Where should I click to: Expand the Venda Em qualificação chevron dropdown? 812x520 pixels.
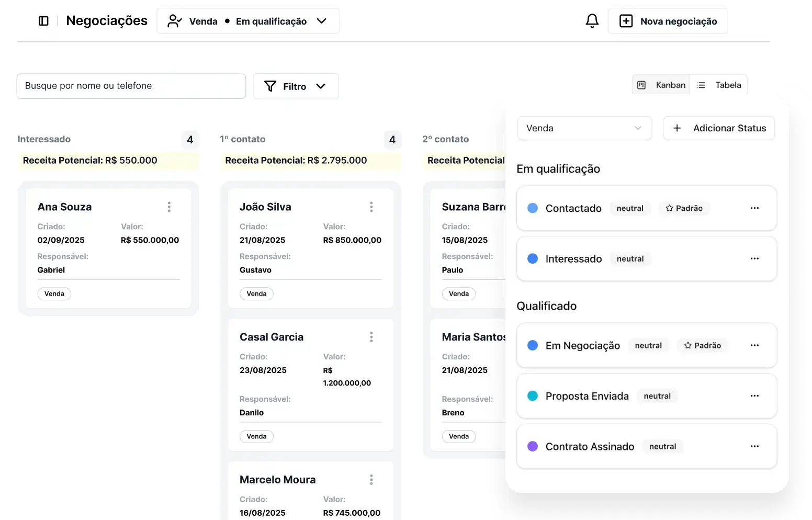pos(322,21)
